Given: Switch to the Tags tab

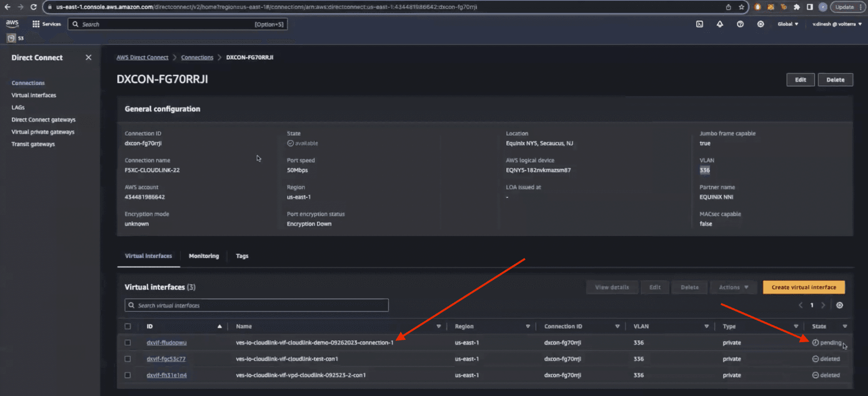Looking at the screenshot, I should (x=242, y=256).
